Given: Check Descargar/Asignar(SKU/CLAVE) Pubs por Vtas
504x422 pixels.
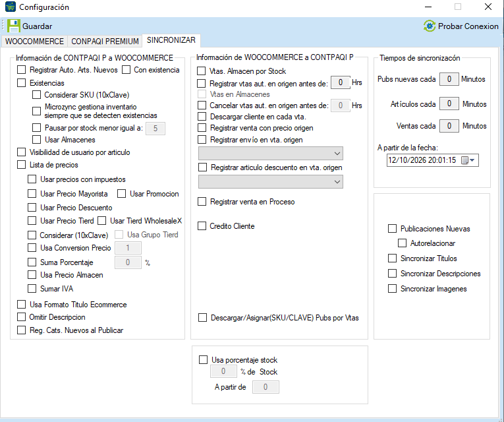Looking at the screenshot, I should point(202,318).
